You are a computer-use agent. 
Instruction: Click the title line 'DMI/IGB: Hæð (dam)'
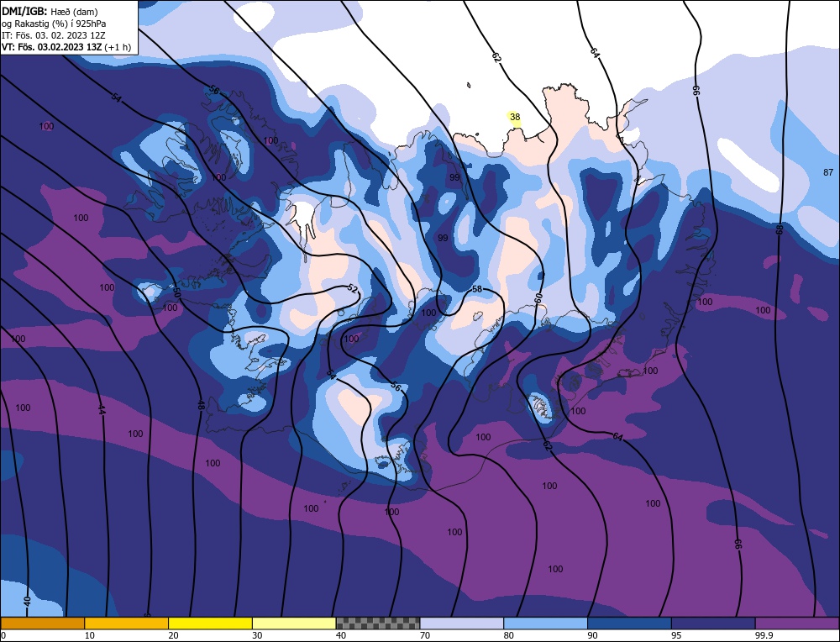50,11
